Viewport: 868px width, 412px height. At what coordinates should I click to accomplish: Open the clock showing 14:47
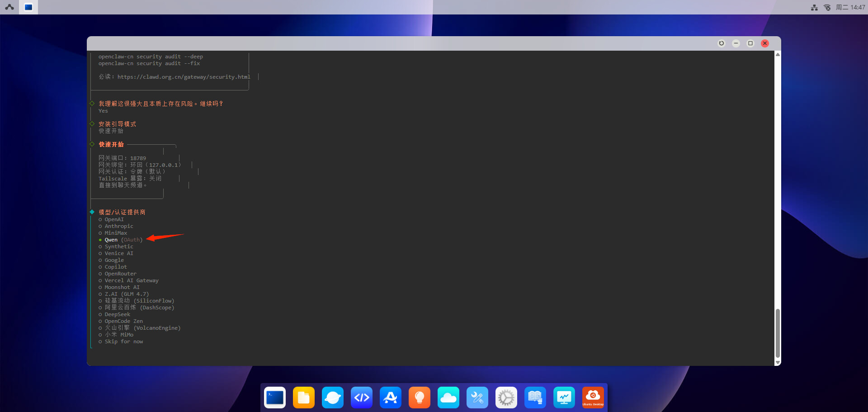coord(850,7)
